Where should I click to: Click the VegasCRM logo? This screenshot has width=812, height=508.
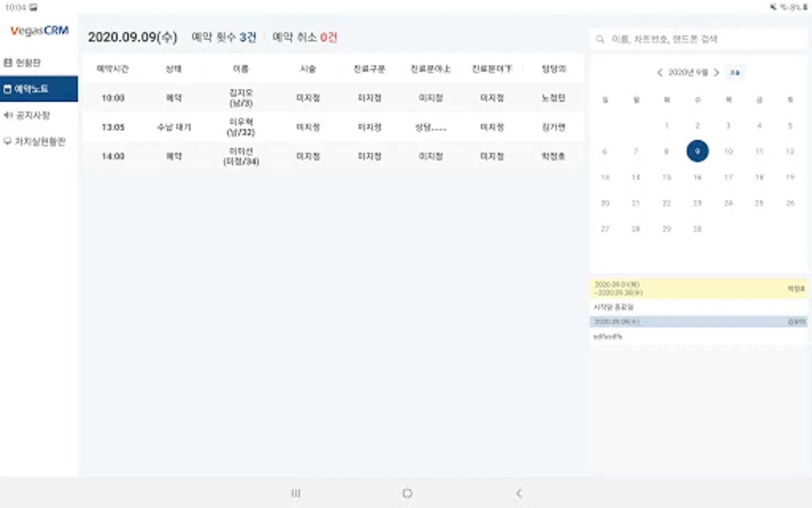39,30
